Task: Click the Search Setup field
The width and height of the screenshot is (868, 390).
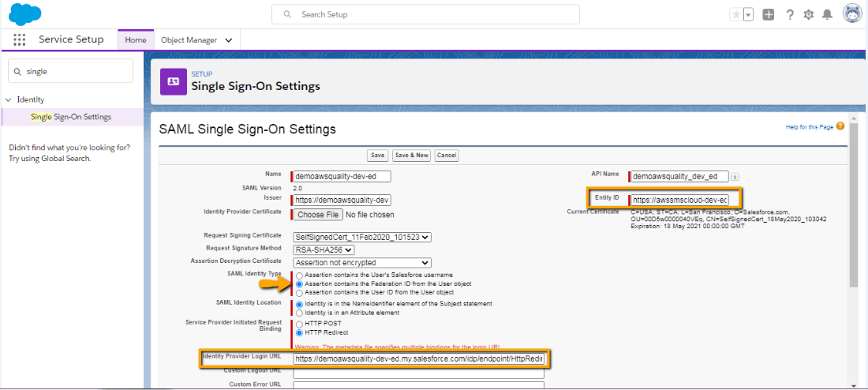Action: pyautogui.click(x=425, y=14)
